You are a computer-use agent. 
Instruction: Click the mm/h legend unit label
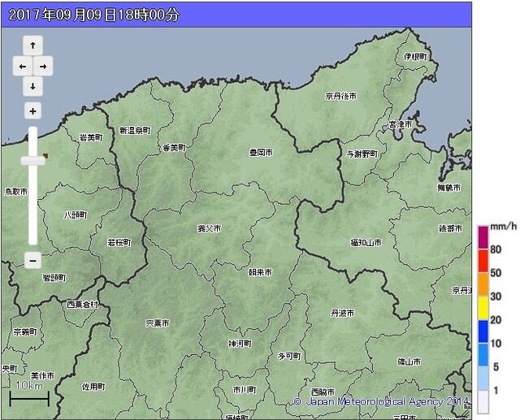tap(504, 227)
